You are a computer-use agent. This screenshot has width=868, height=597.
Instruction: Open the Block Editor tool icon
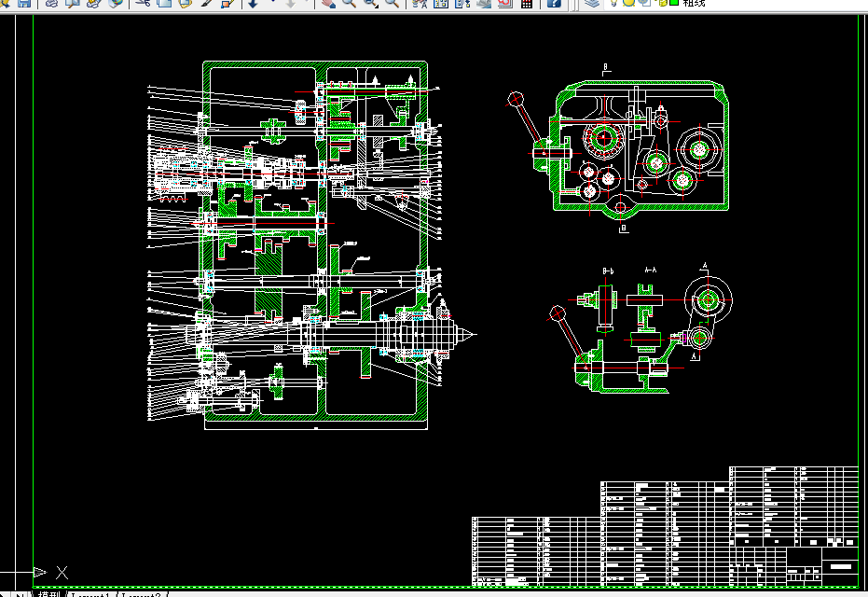[x=227, y=4]
